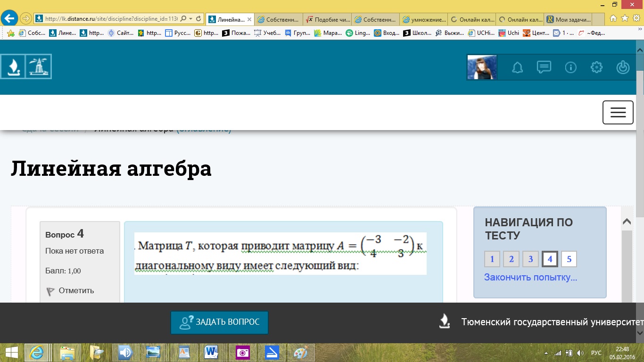Screen dimensions: 644x362
Task: Switch to the Подобие browser tab
Action: [328, 20]
